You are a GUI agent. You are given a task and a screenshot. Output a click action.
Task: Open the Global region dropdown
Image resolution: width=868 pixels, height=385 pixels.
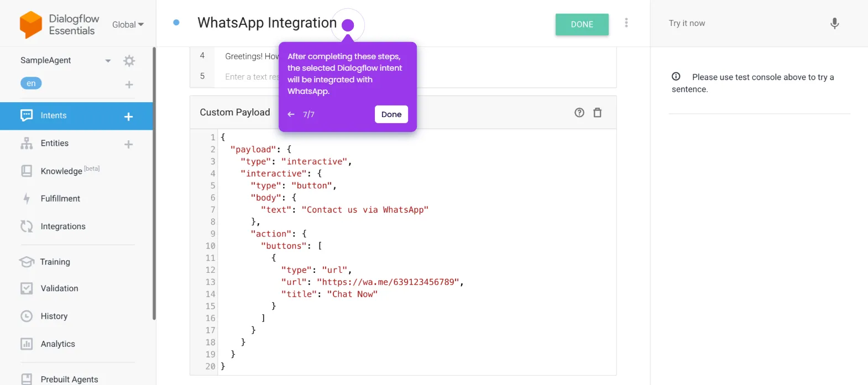click(128, 24)
